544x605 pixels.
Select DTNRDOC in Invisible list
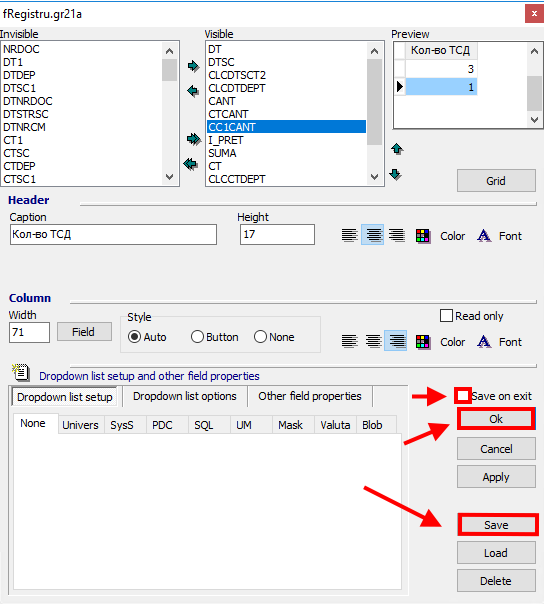(83, 101)
